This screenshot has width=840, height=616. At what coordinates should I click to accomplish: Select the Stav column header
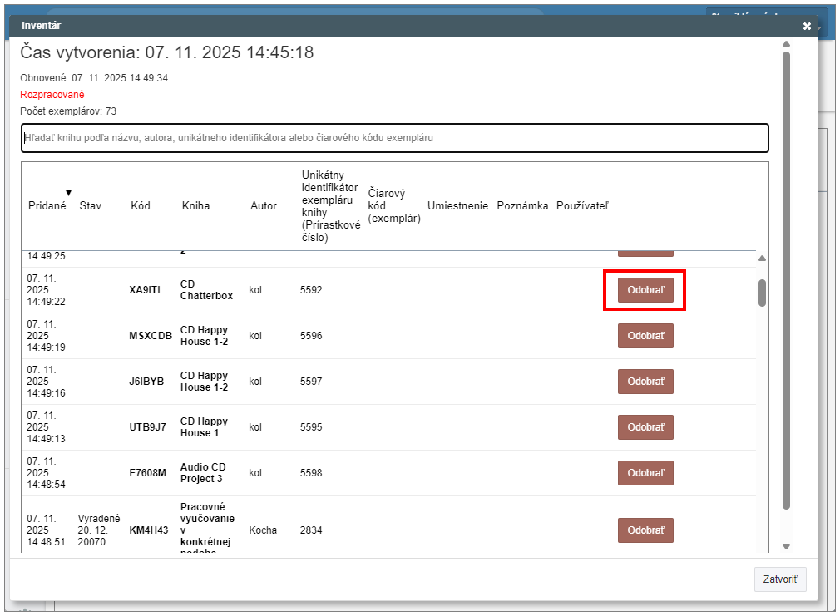[x=90, y=206]
